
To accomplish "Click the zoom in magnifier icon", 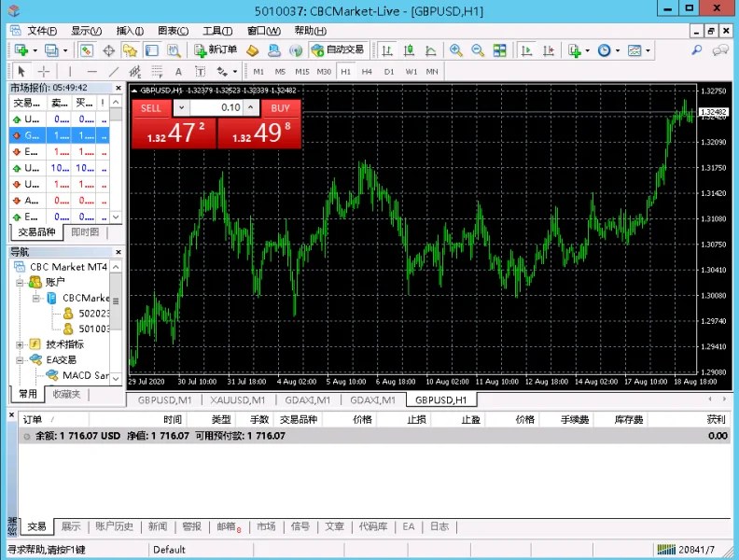I will (456, 50).
